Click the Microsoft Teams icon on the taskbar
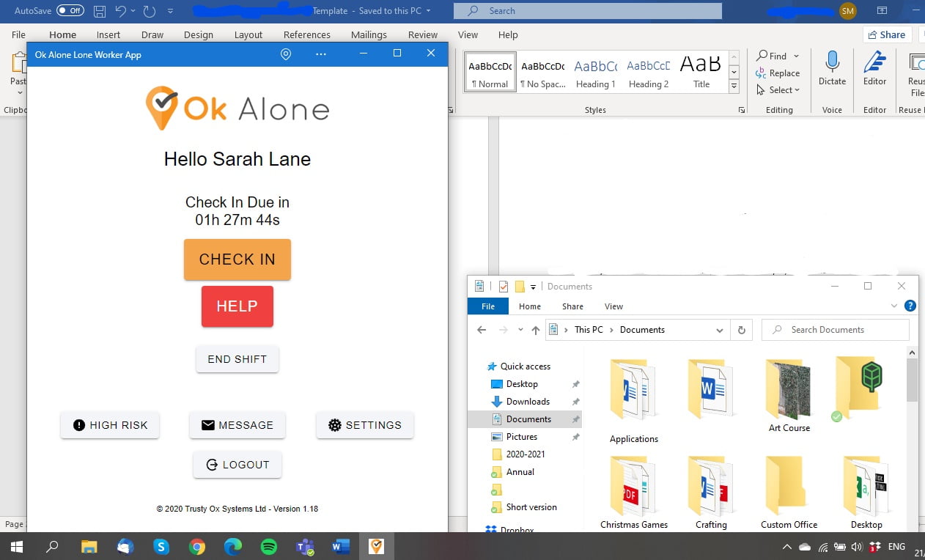Image resolution: width=925 pixels, height=560 pixels. click(x=304, y=546)
